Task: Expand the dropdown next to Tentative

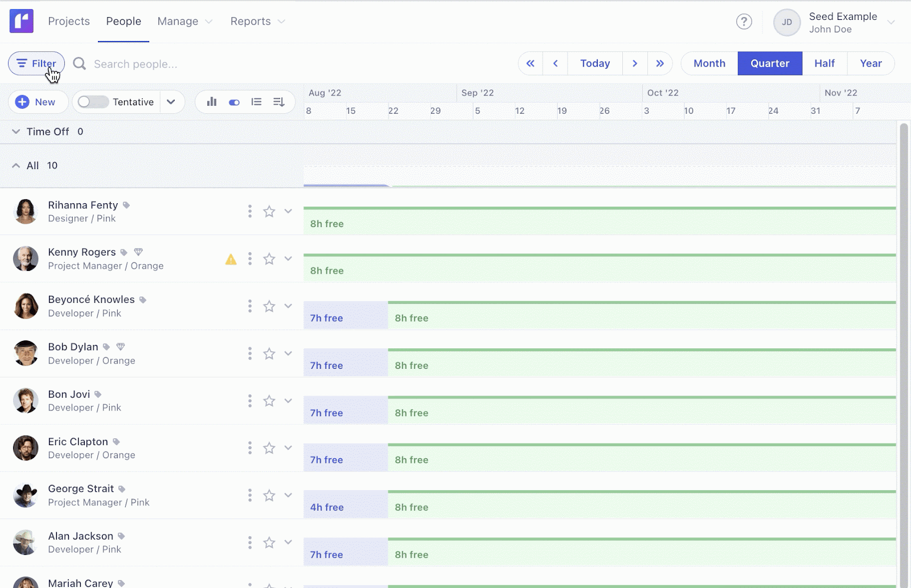Action: (x=171, y=102)
